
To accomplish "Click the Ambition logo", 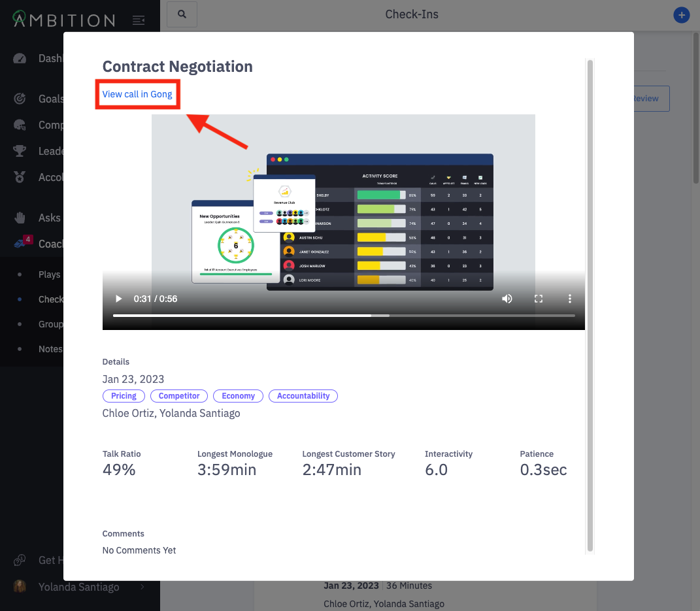I will point(64,19).
